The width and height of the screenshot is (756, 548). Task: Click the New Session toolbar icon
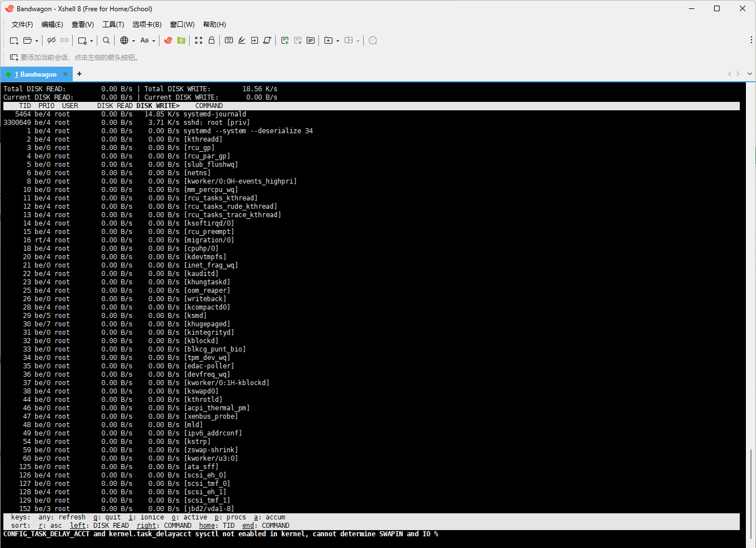[14, 40]
